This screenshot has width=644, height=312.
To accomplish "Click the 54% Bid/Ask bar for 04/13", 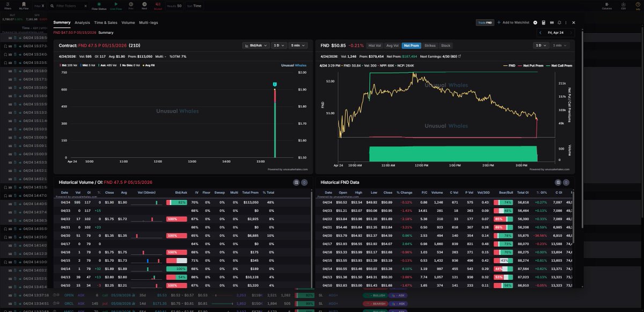I will click(x=177, y=277).
